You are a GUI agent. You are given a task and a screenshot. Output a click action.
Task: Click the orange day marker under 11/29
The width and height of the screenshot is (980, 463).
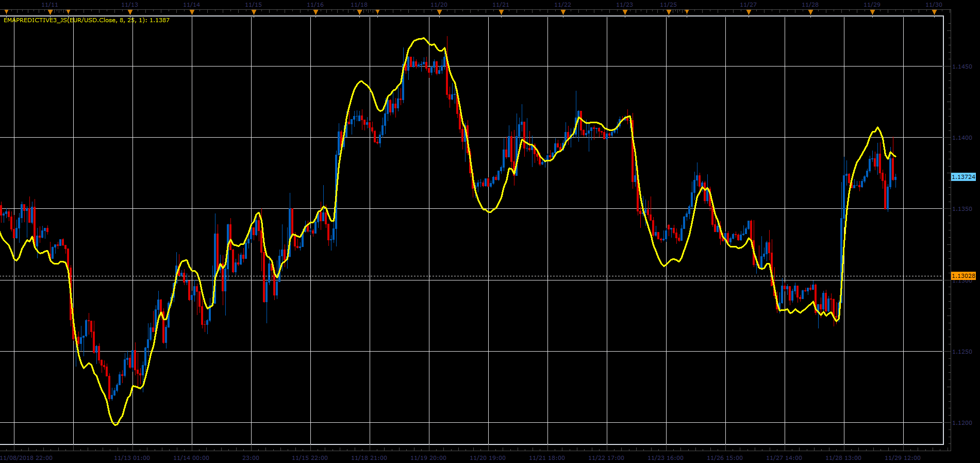coord(872,11)
